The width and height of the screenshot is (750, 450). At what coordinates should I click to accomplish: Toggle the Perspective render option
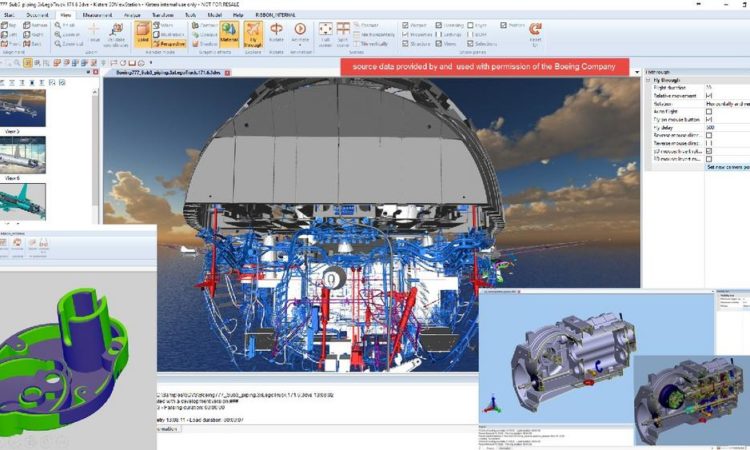pos(169,44)
